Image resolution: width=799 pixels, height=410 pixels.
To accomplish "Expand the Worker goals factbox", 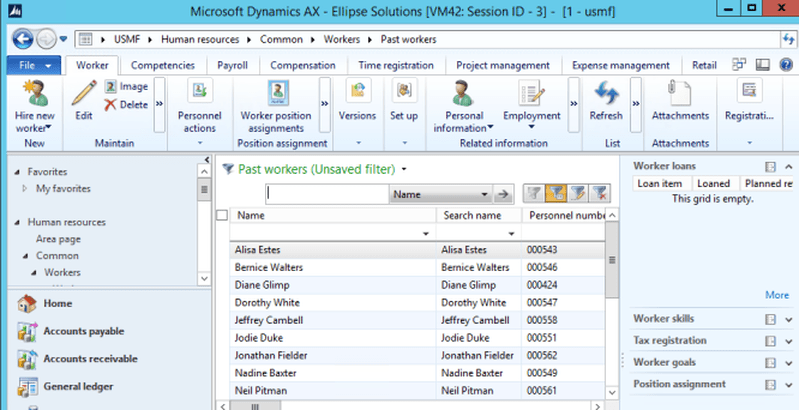I will (789, 364).
